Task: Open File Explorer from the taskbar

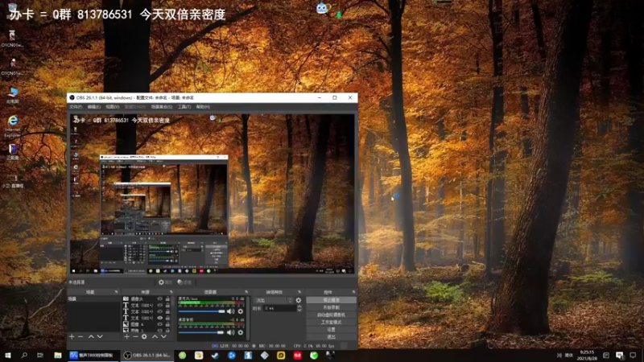Action: (x=58, y=356)
